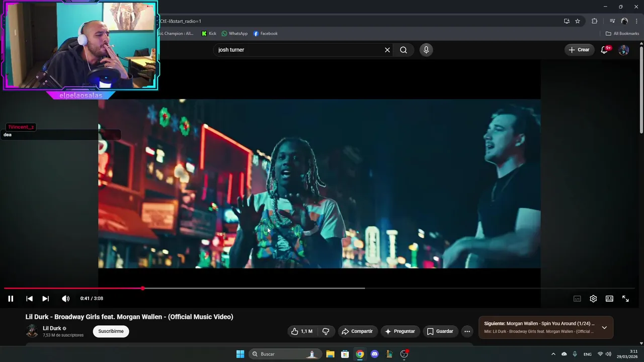644x362 pixels.
Task: Toggle subtitles in the player
Action: click(x=577, y=299)
